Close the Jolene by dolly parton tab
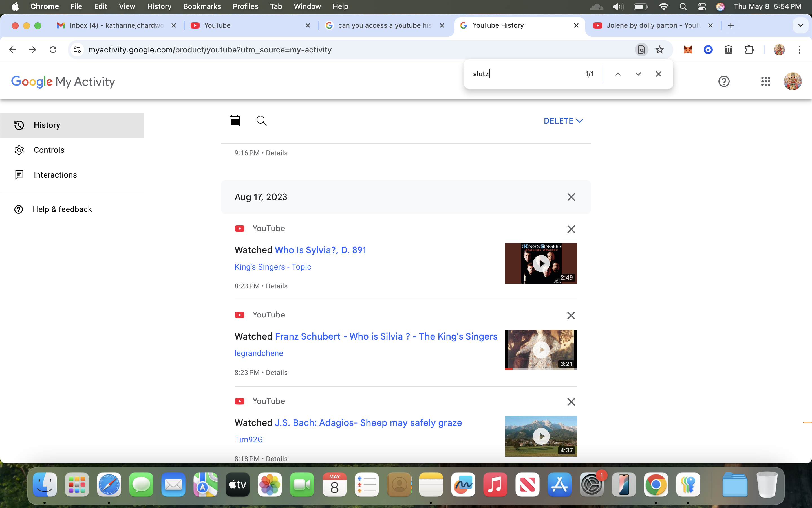 [710, 25]
